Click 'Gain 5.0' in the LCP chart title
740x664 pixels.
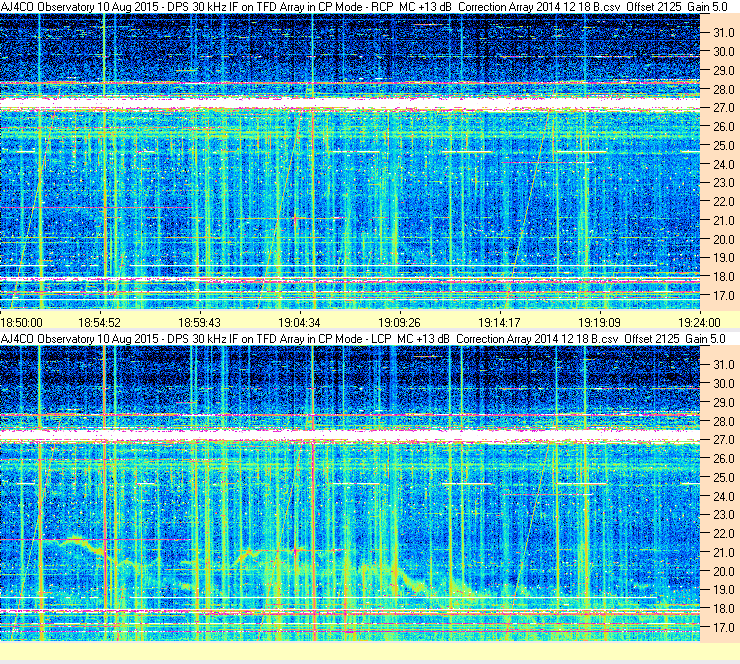(706, 339)
